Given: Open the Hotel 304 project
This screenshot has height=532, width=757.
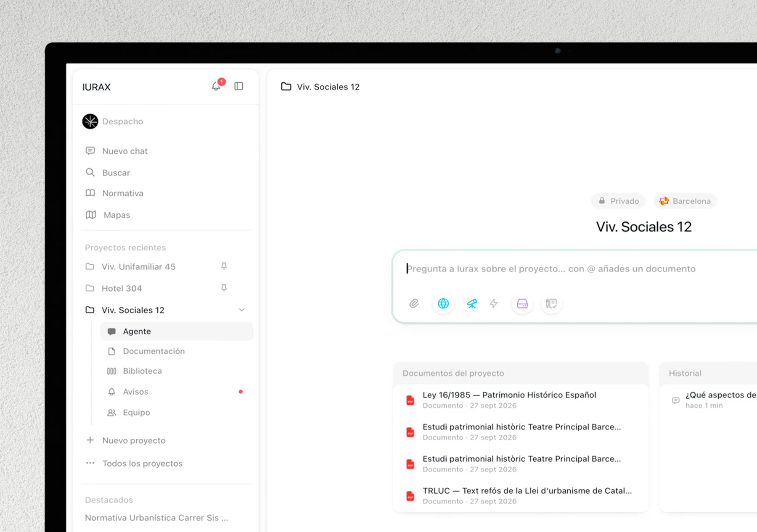Looking at the screenshot, I should coord(122,289).
